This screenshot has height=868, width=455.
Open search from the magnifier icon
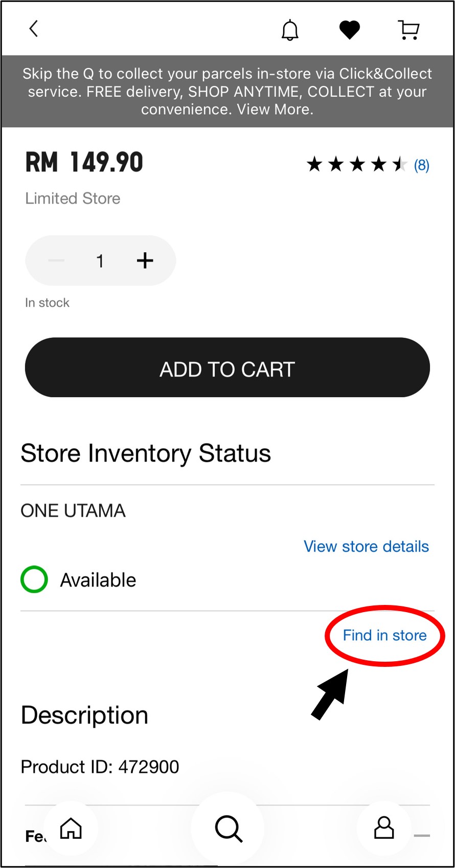click(228, 828)
